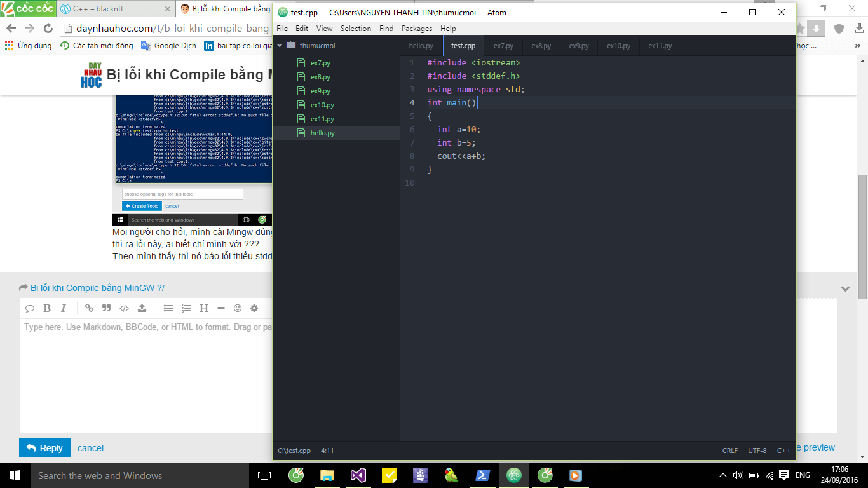Open the View menu in Atom
This screenshot has width=868, height=488.
click(x=324, y=29)
